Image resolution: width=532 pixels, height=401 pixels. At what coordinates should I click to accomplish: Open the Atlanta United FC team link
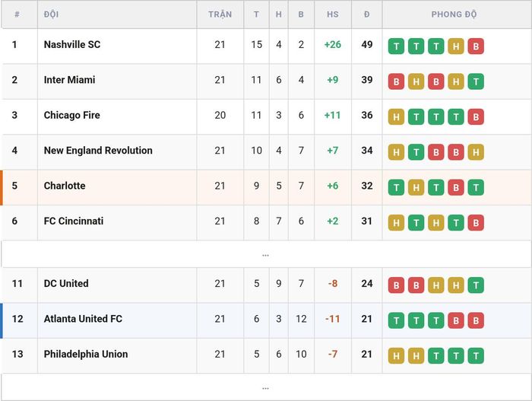point(83,319)
